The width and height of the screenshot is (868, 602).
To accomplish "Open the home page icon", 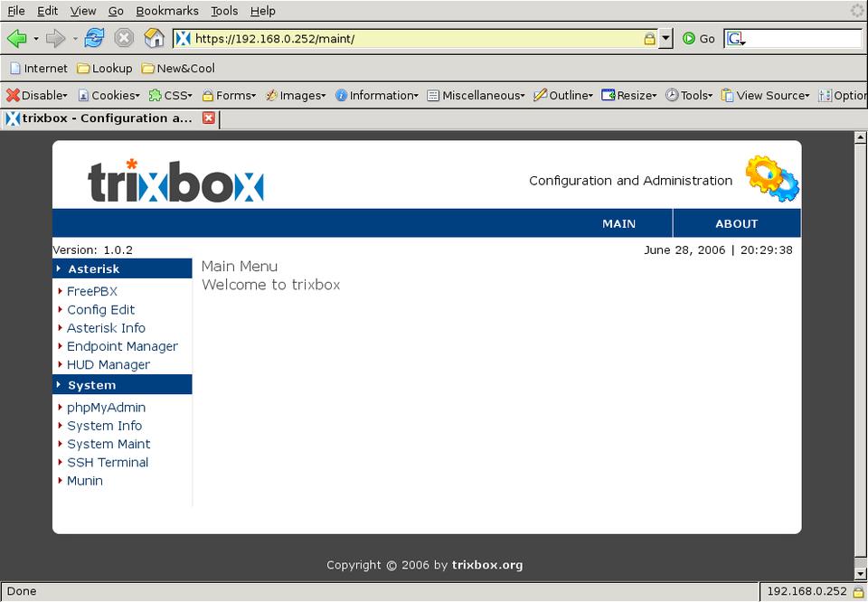I will point(154,38).
